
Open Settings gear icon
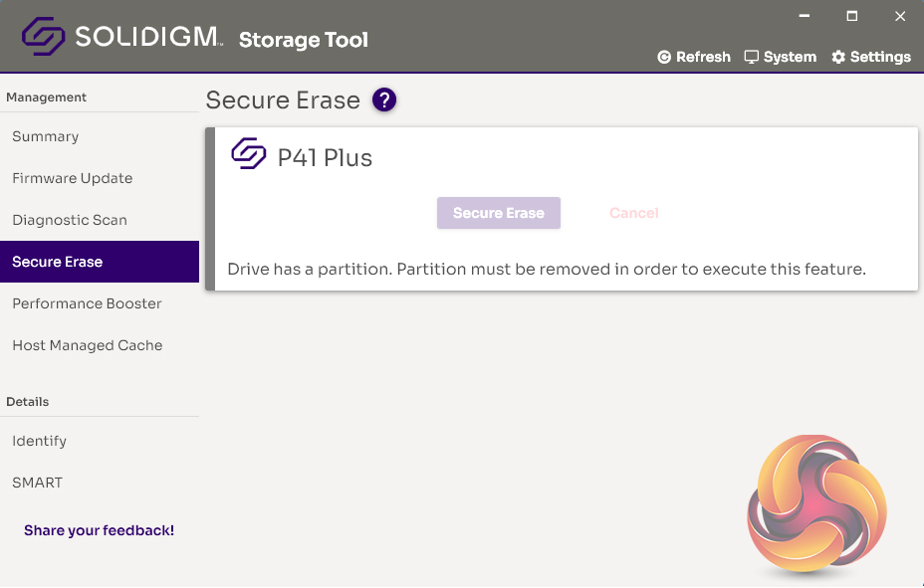[x=838, y=58]
